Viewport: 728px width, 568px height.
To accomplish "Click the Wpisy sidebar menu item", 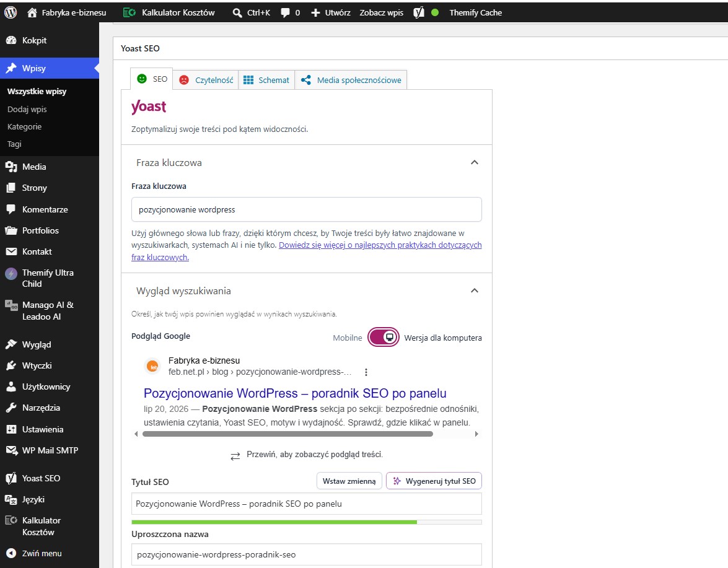I will pyautogui.click(x=49, y=68).
